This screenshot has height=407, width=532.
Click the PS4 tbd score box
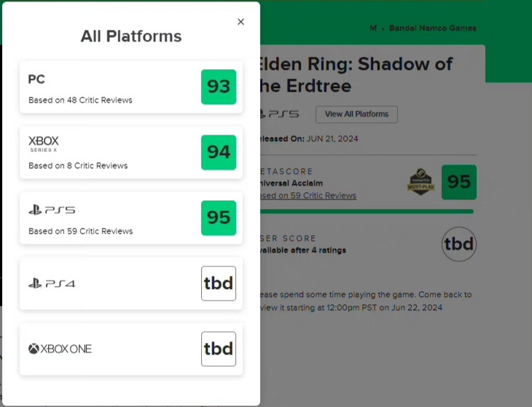[219, 283]
